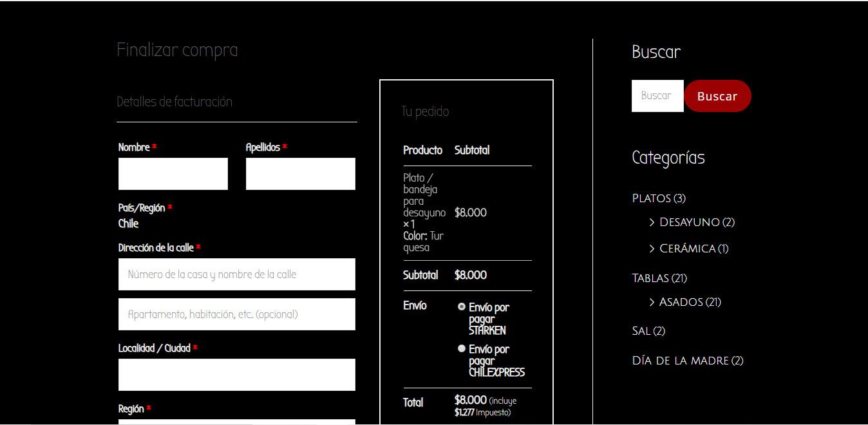Click the Nombre input field
Viewport: 868px width, 425px height.
click(173, 174)
